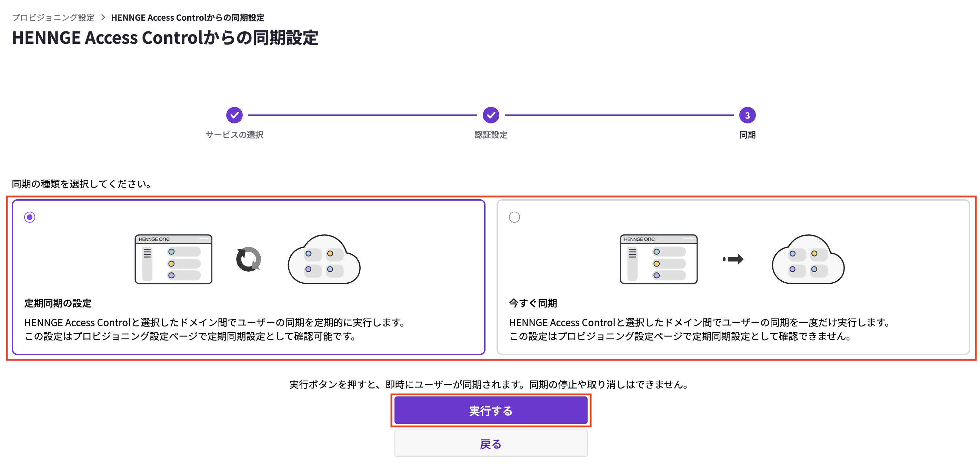Click the 認証設定 step checkmark icon

pyautogui.click(x=491, y=115)
